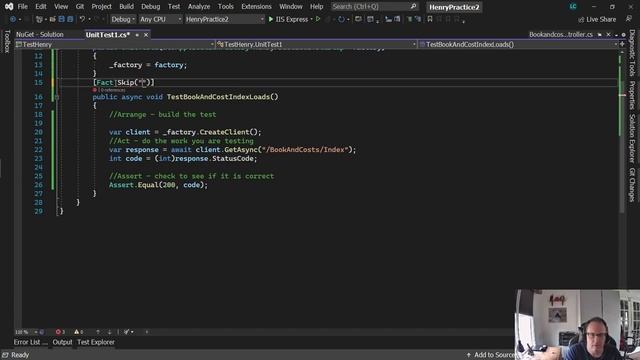Open the Extensions menu
640x360 pixels.
(256, 7)
